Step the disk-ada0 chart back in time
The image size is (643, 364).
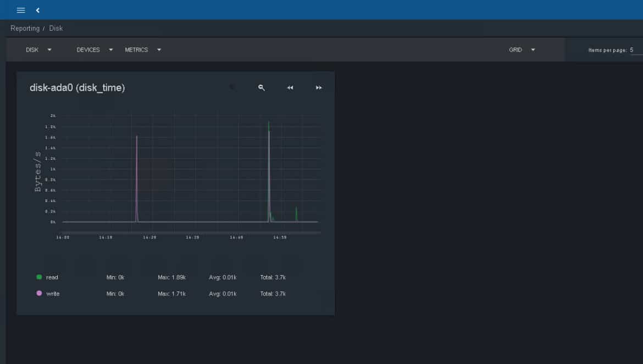[x=290, y=88]
